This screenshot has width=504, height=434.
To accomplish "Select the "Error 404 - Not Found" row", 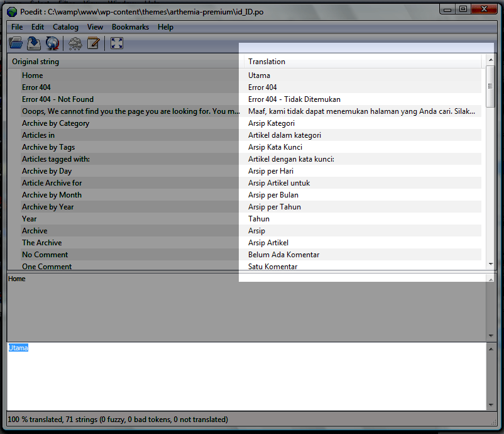I will tap(58, 99).
